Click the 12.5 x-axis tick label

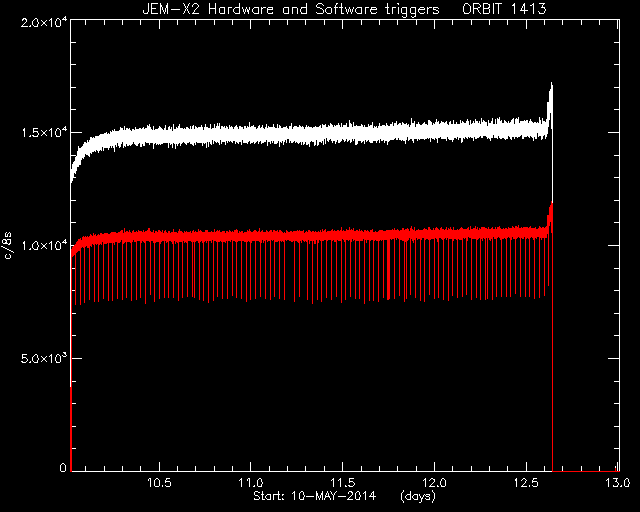(527, 483)
